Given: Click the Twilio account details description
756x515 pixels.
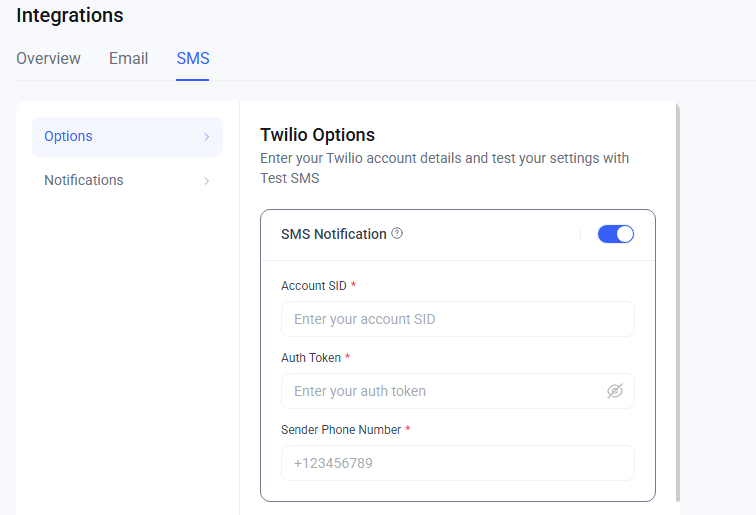Looking at the screenshot, I should pyautogui.click(x=445, y=168).
